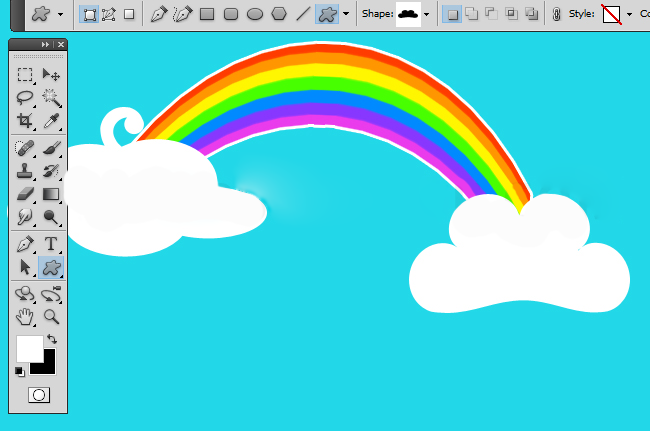Viewport: 650px width, 431px height.
Task: Click the current tool preset icon
Action: click(x=41, y=15)
